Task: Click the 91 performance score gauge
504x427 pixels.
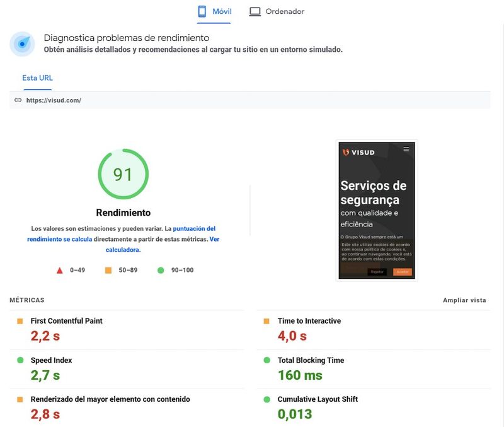Action: [x=123, y=174]
